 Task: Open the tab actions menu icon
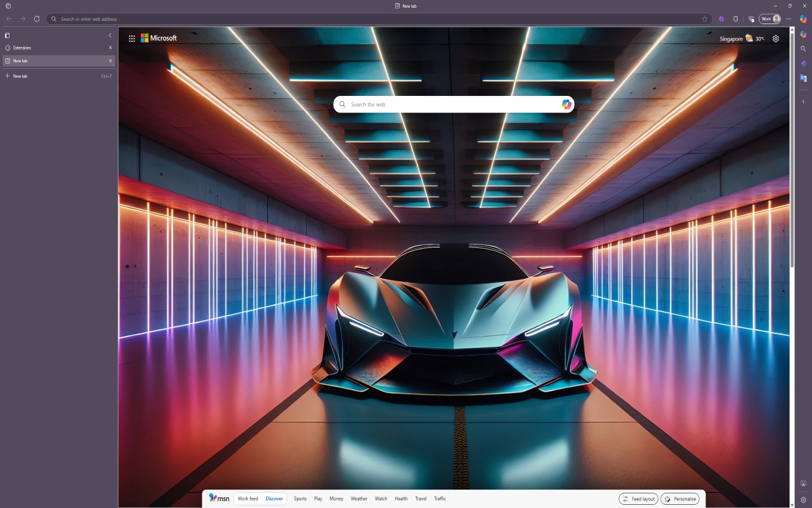click(8, 36)
